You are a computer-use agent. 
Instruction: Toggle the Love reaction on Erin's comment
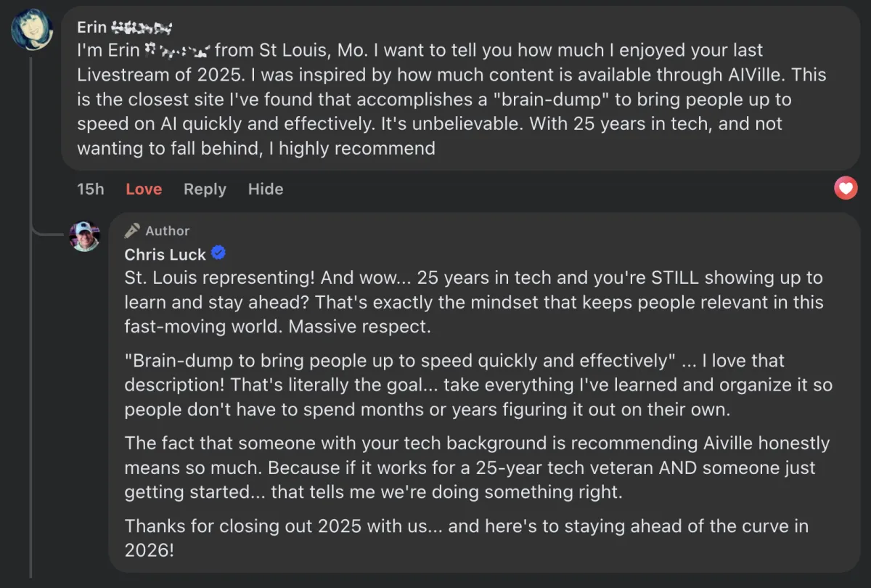click(x=144, y=189)
